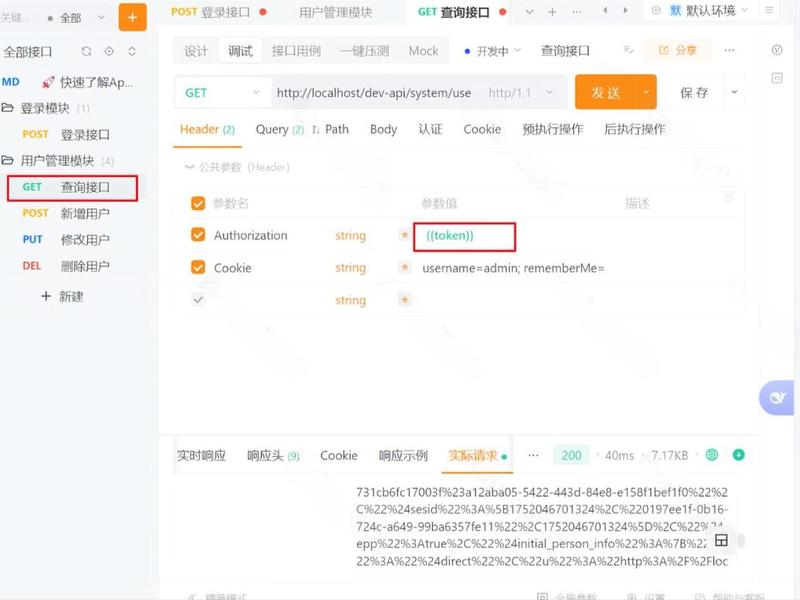Collapse the 公共参数 (Header) section
The image size is (800, 600).
pyautogui.click(x=237, y=167)
